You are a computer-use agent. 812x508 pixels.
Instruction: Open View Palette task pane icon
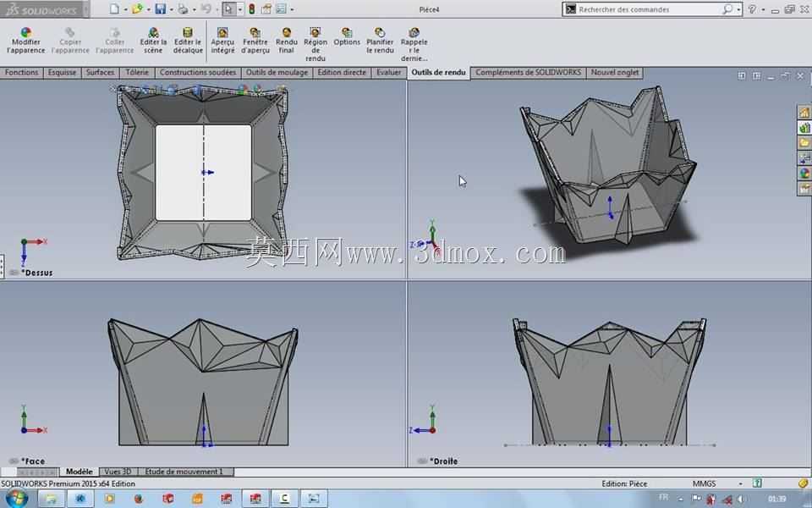[804, 158]
